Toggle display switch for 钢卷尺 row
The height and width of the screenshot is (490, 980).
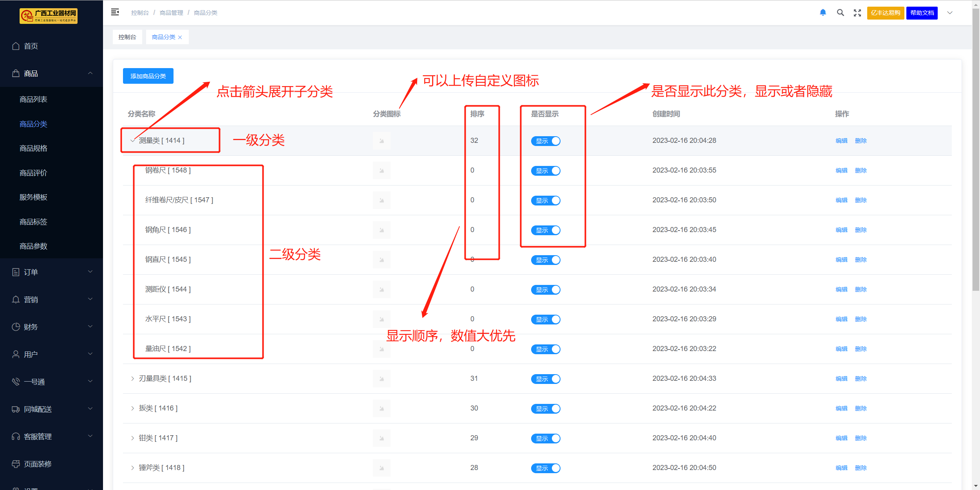546,171
